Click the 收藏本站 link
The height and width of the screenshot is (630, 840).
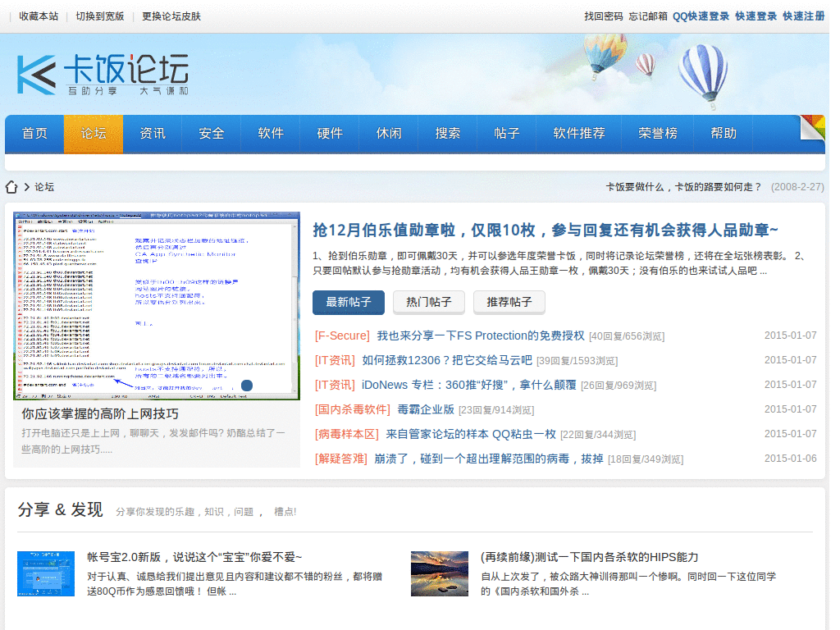click(39, 16)
